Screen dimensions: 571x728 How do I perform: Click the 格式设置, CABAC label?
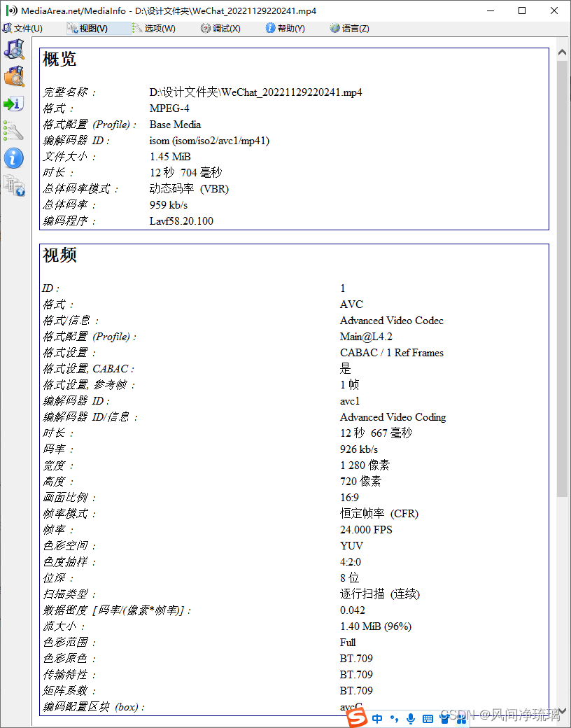[88, 369]
